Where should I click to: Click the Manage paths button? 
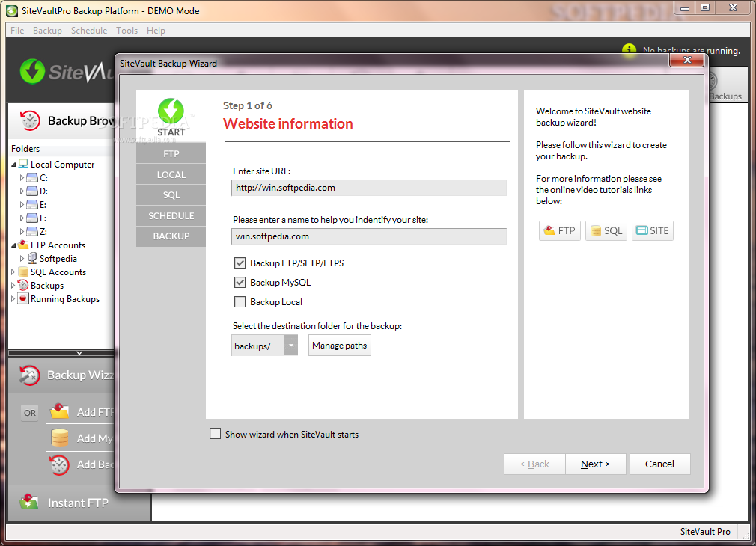point(339,346)
